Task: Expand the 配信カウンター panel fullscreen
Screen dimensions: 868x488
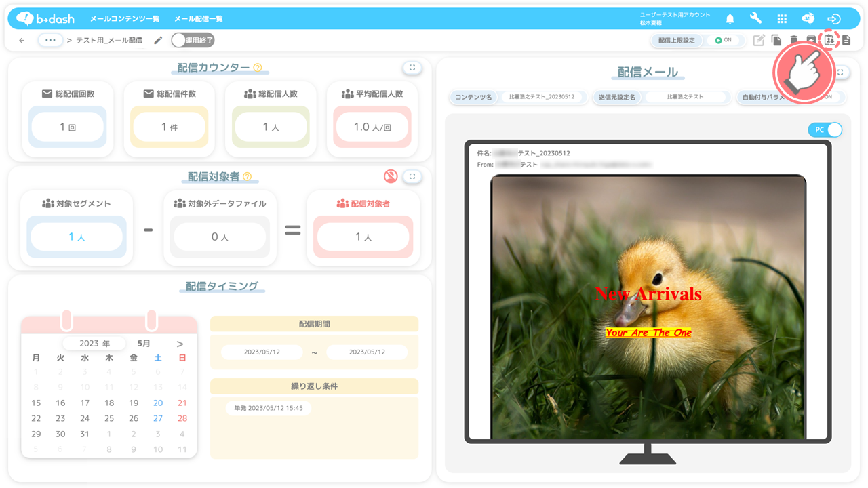Action: [412, 68]
